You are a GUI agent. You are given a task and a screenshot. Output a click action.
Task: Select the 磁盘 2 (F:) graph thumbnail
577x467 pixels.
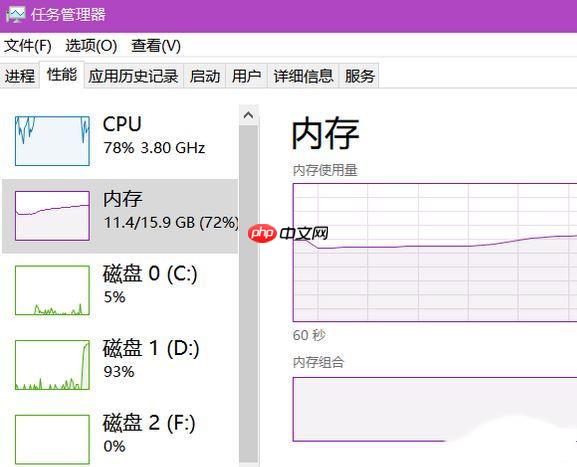[52, 440]
